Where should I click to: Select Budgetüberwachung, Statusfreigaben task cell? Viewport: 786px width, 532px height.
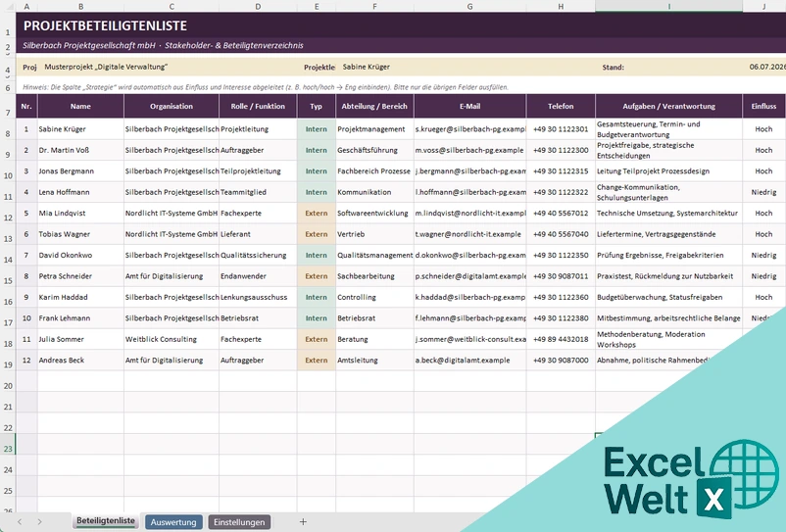(x=668, y=297)
